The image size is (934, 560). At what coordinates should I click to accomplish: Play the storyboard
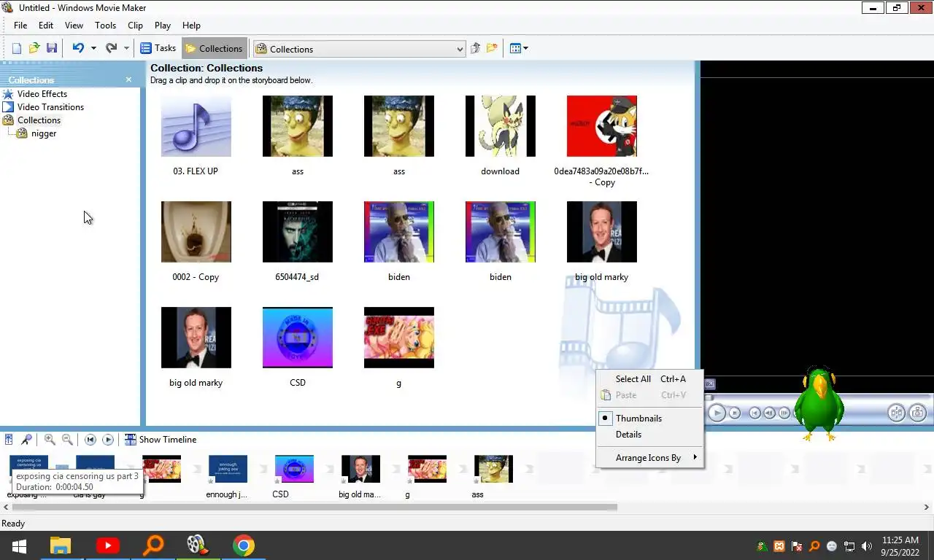point(108,440)
